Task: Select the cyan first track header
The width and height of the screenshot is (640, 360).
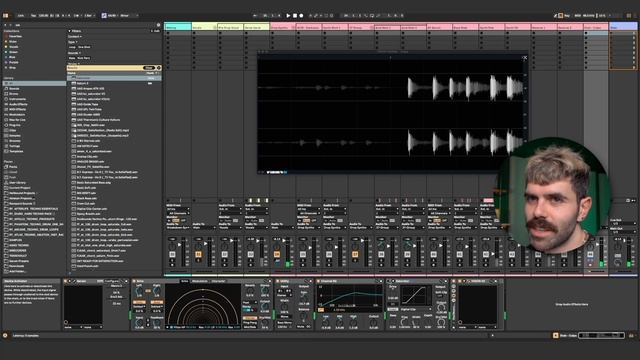Action: point(178,27)
